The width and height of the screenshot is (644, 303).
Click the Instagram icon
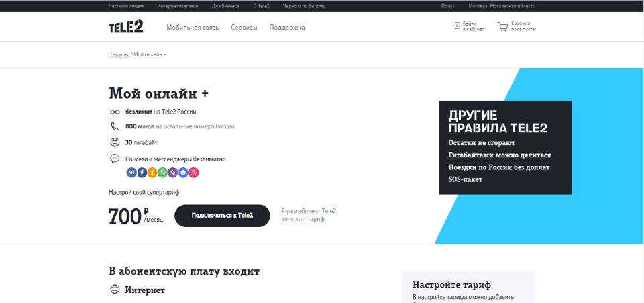pyautogui.click(x=194, y=173)
